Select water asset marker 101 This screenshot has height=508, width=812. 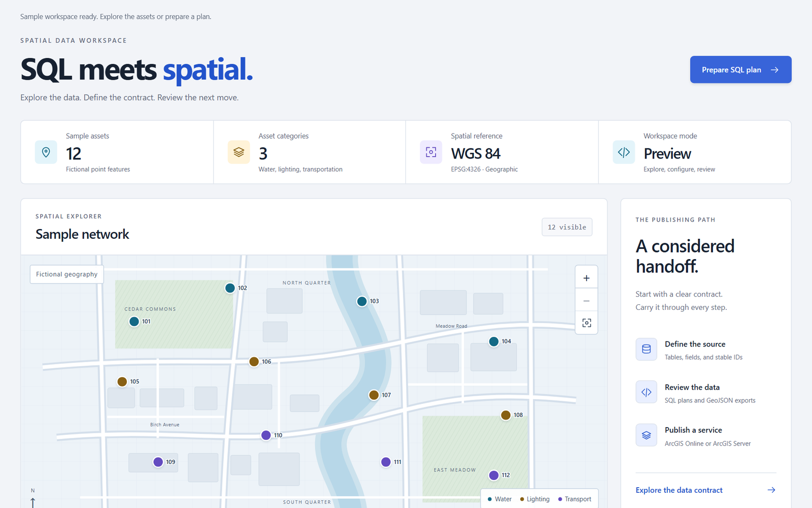click(134, 322)
